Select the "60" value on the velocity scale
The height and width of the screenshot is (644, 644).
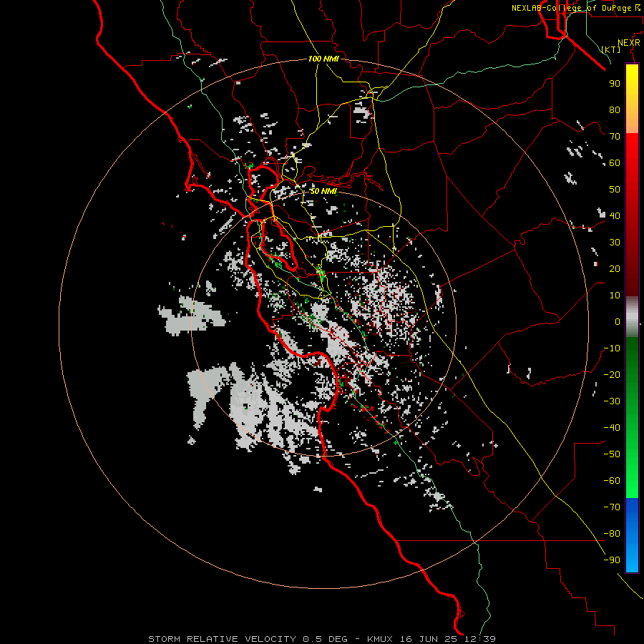615,163
